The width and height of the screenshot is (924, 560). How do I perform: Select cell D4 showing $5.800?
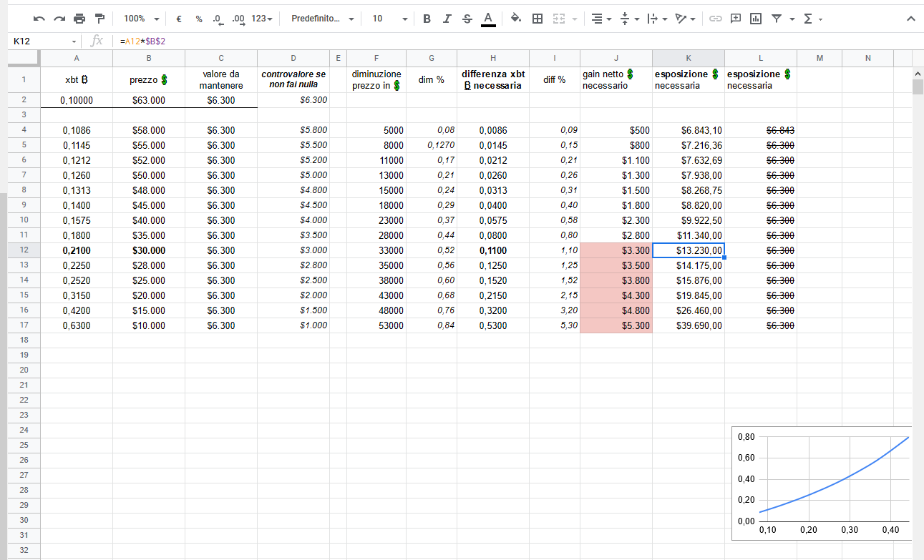tap(293, 130)
